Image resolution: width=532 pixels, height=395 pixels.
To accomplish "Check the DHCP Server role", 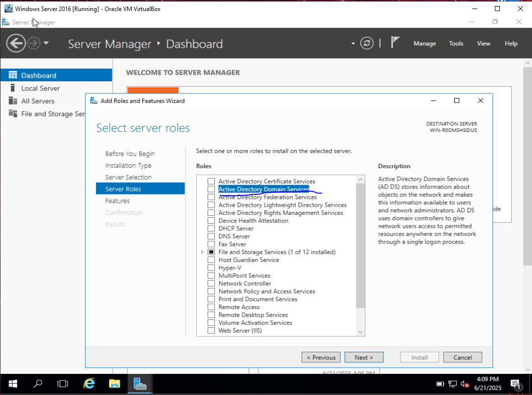I will tap(211, 228).
